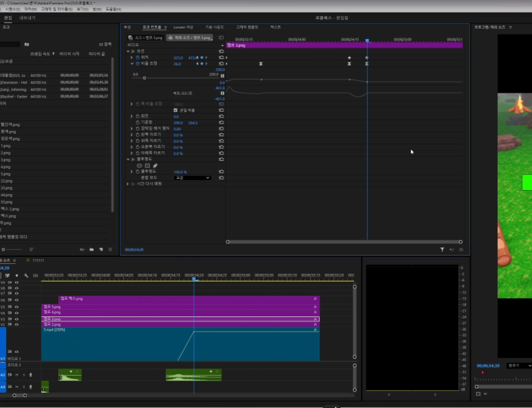The width and height of the screenshot is (532, 408).
Task: Add or remove a 비율 조정 keyframe
Action: pos(202,64)
